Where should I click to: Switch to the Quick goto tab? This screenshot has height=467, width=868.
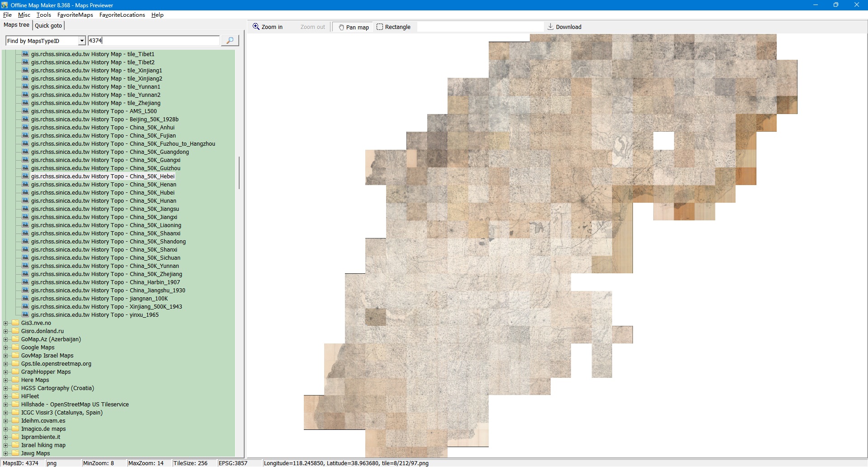[x=48, y=26]
